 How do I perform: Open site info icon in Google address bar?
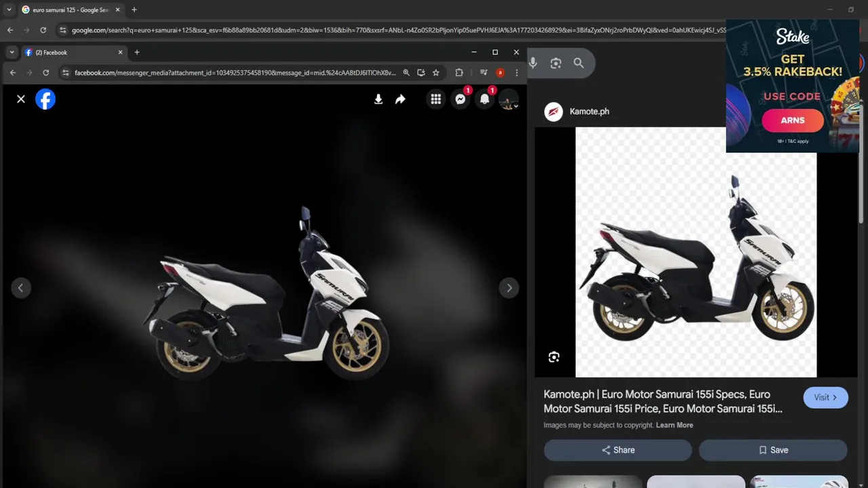coord(62,30)
